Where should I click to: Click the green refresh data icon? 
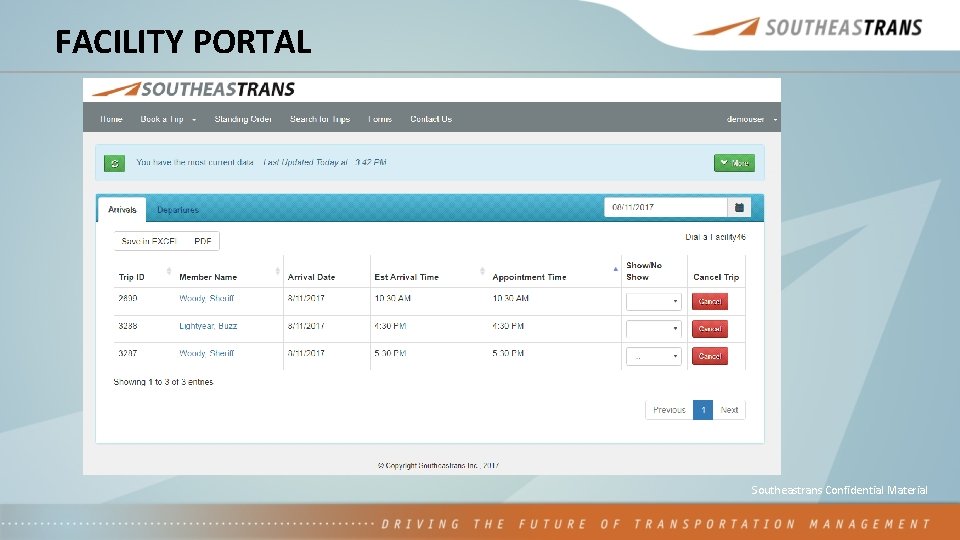tap(114, 163)
